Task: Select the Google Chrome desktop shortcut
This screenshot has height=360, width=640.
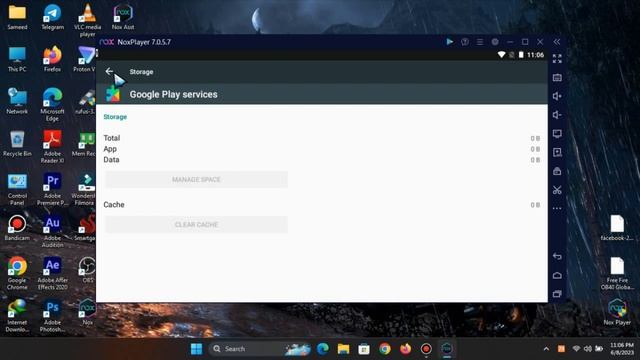Action: (x=17, y=273)
